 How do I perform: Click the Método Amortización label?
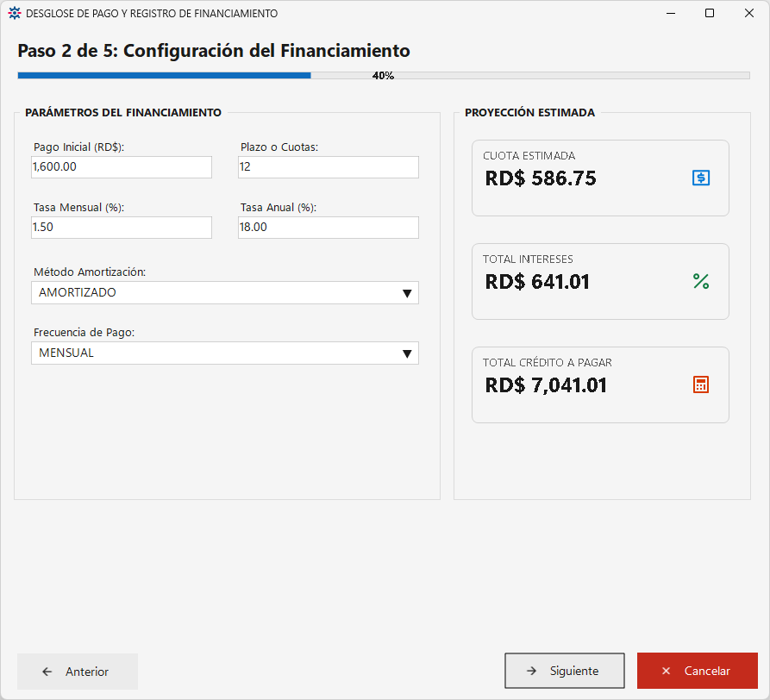[90, 272]
